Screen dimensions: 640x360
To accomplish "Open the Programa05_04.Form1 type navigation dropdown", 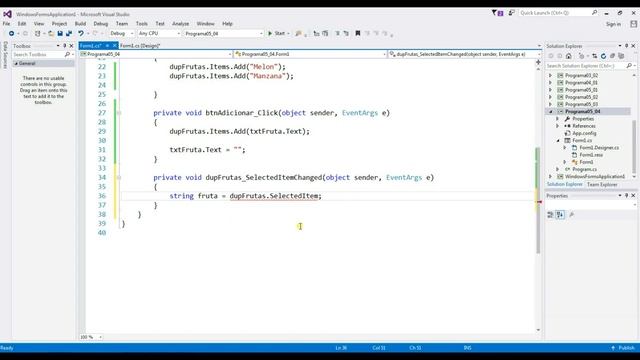I will pyautogui.click(x=310, y=54).
